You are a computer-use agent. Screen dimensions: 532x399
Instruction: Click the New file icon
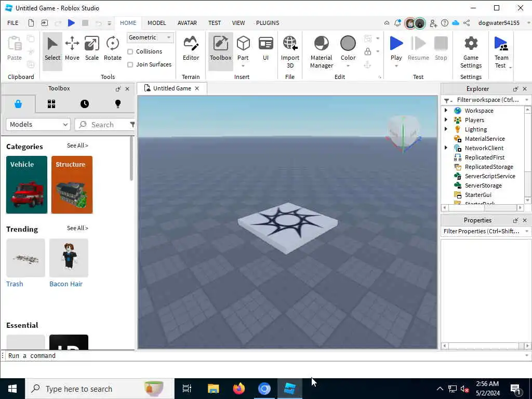click(31, 23)
